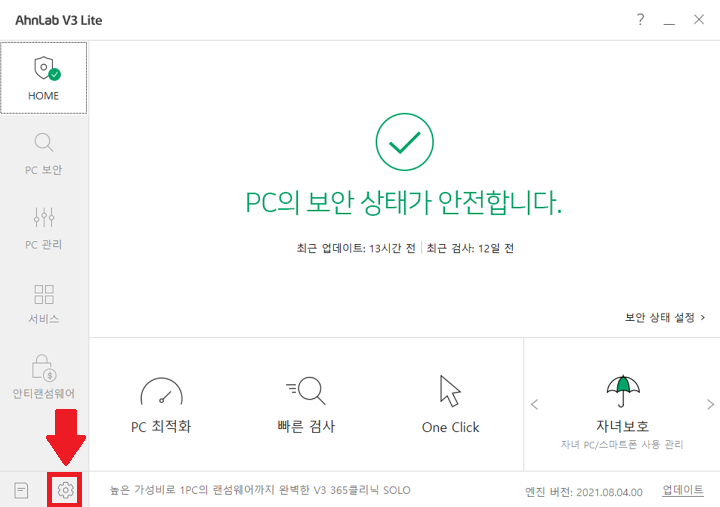Screen dimensions: 720x507
Task: Click 최근 검사: 12일 전 text
Action: coord(470,248)
